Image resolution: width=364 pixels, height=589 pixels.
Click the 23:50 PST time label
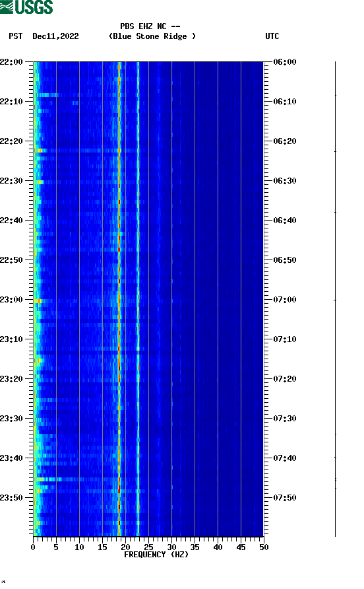tap(11, 498)
